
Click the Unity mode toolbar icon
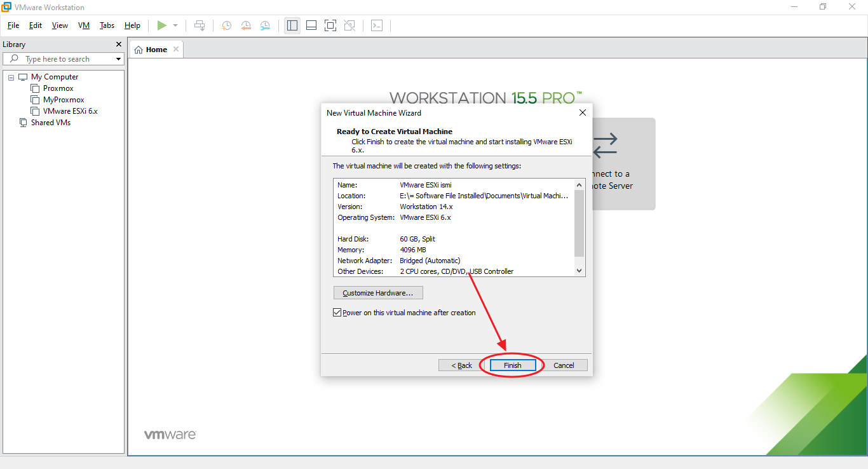coord(349,25)
